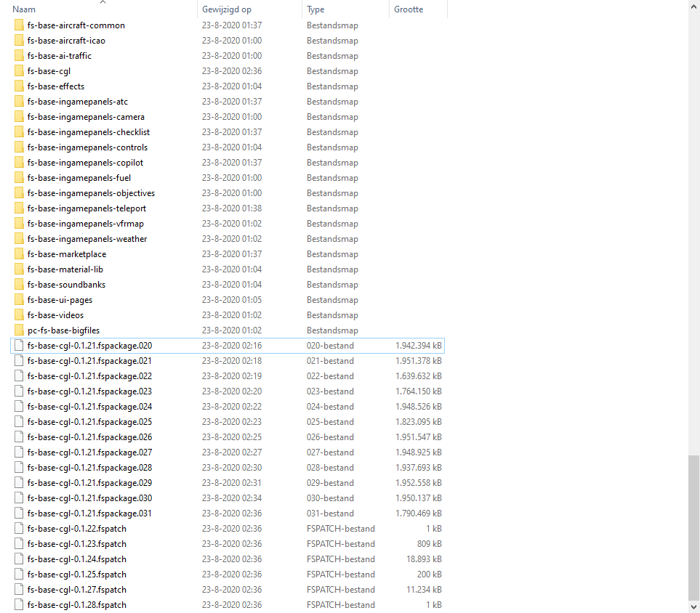This screenshot has height=613, width=700.
Task: Sort files by the Grootte column
Action: point(409,9)
